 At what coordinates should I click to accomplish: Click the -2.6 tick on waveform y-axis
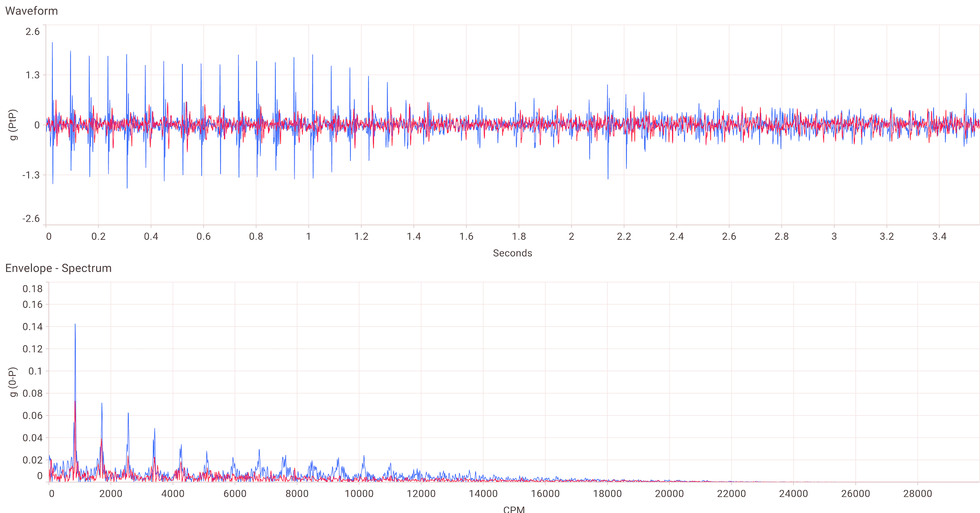click(x=31, y=219)
